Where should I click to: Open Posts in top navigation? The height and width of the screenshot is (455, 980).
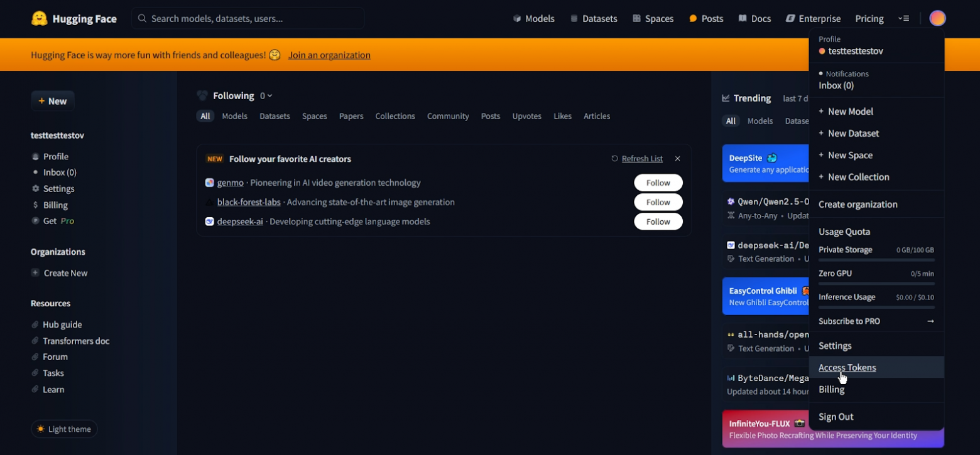point(706,18)
